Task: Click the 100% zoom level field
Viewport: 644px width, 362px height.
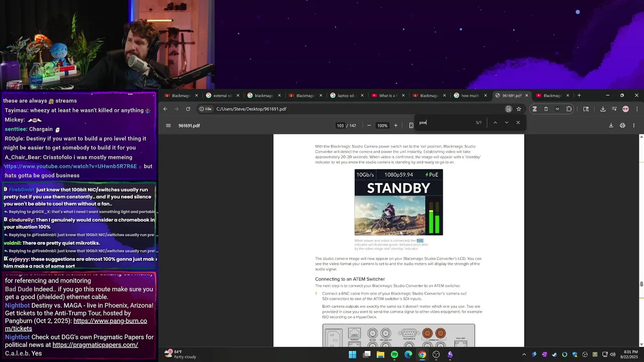Action: tap(382, 126)
